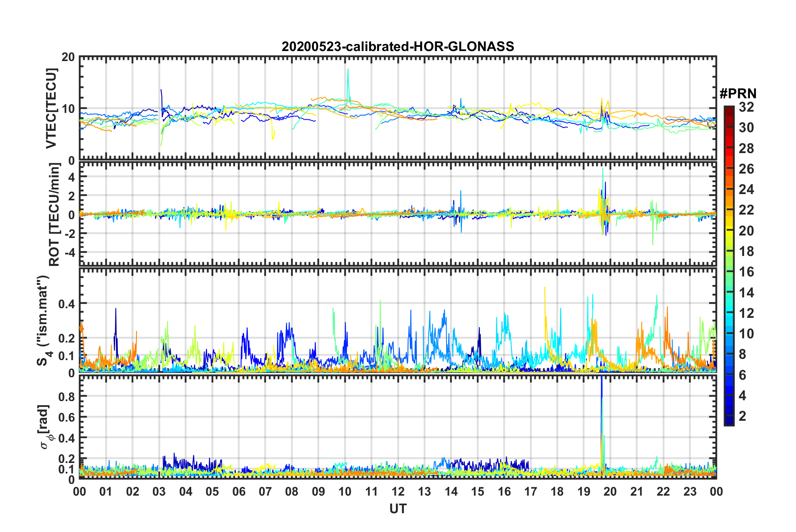The height and width of the screenshot is (532, 796).
Task: Click x-axis tick label 19
Action: coord(583,491)
